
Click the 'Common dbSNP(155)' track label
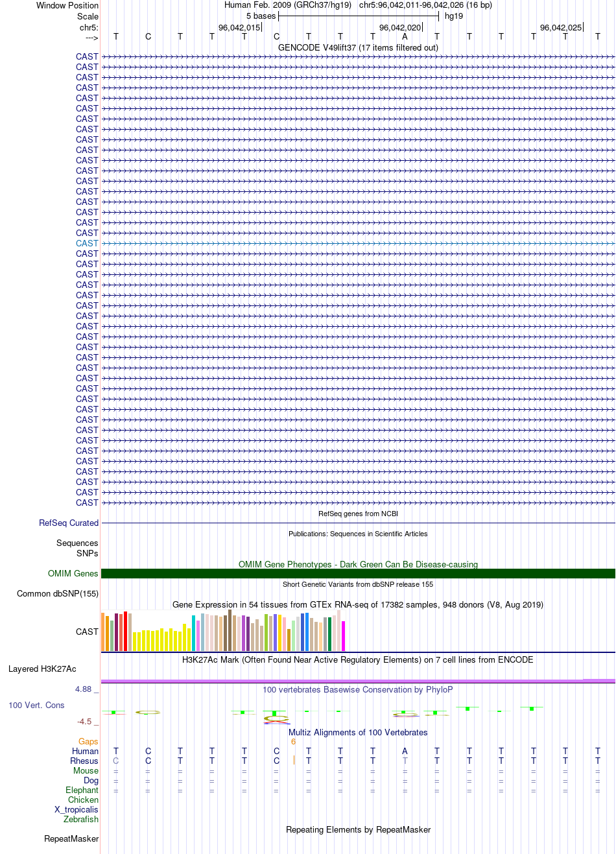(58, 594)
